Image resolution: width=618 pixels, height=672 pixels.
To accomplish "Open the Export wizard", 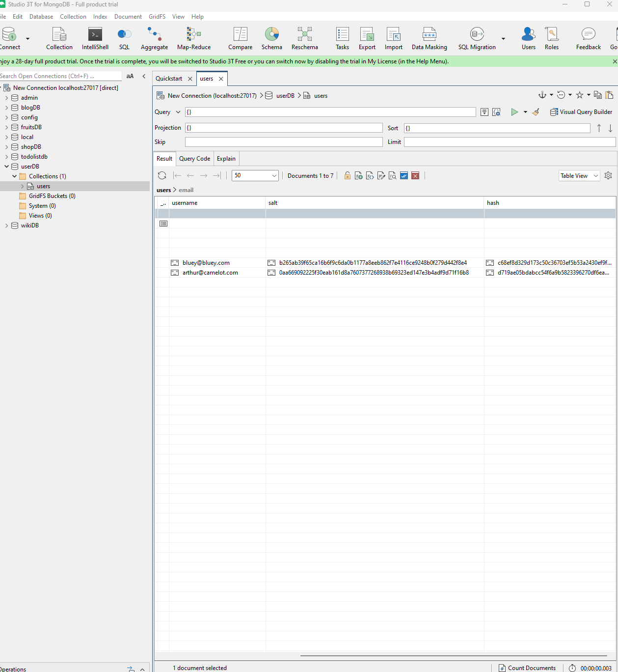I will [367, 38].
